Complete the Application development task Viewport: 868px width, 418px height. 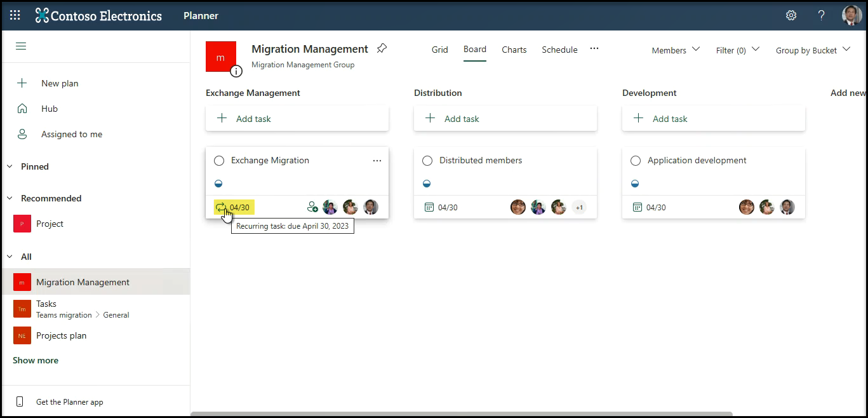[636, 160]
